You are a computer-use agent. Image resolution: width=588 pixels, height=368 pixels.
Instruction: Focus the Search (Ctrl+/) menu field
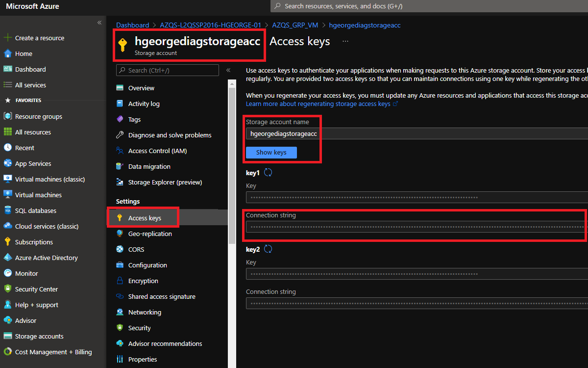[x=168, y=70]
